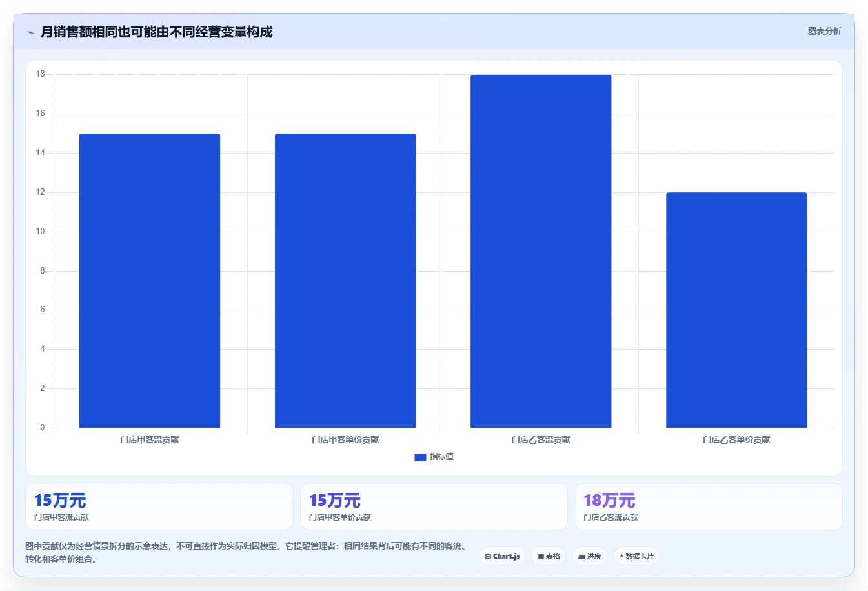Select the 门店甲客单价贡献 bar in chart
The height and width of the screenshot is (591, 868).
pyautogui.click(x=345, y=281)
